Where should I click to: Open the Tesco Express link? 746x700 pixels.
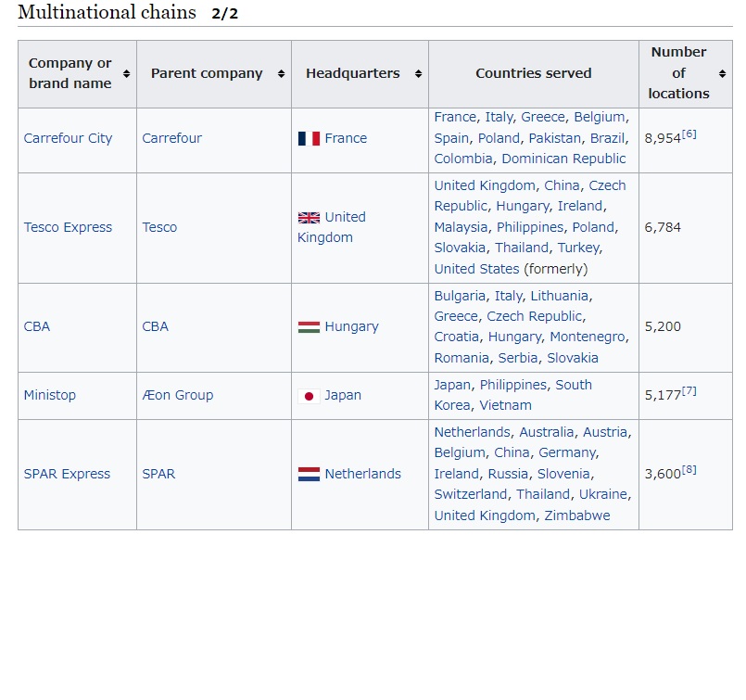coord(68,227)
